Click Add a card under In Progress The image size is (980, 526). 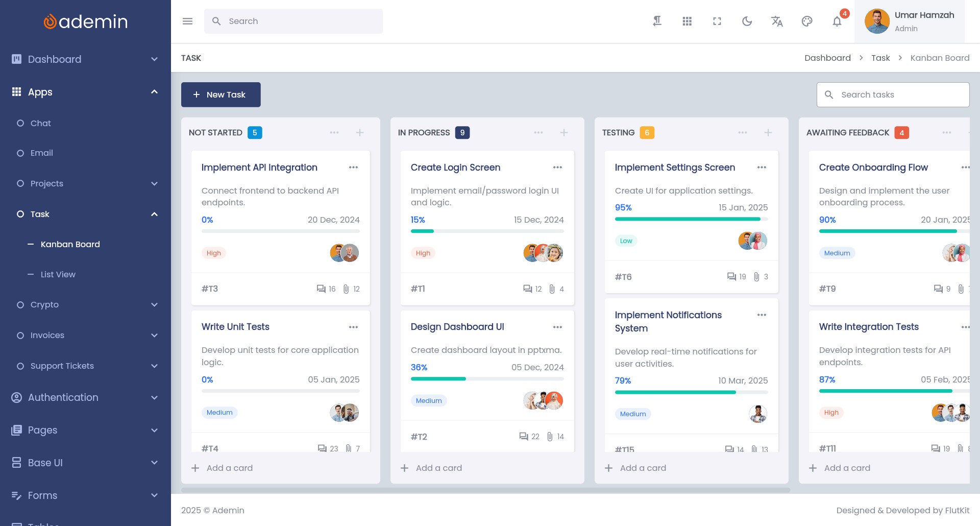[x=438, y=468]
